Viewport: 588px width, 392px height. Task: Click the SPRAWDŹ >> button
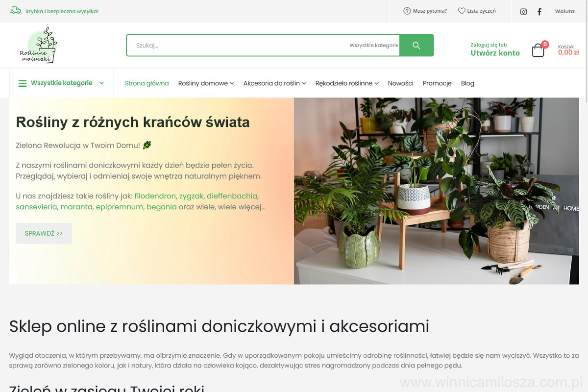[x=44, y=233]
